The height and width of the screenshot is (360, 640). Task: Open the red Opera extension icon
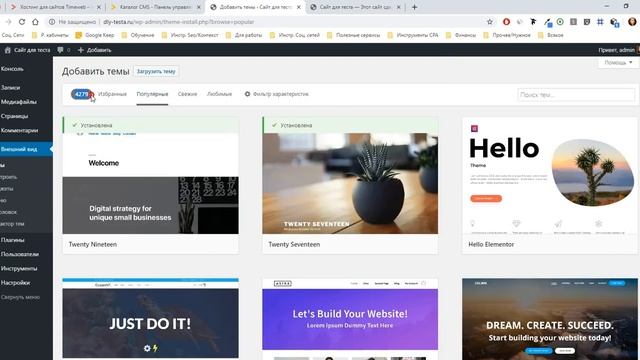point(506,22)
